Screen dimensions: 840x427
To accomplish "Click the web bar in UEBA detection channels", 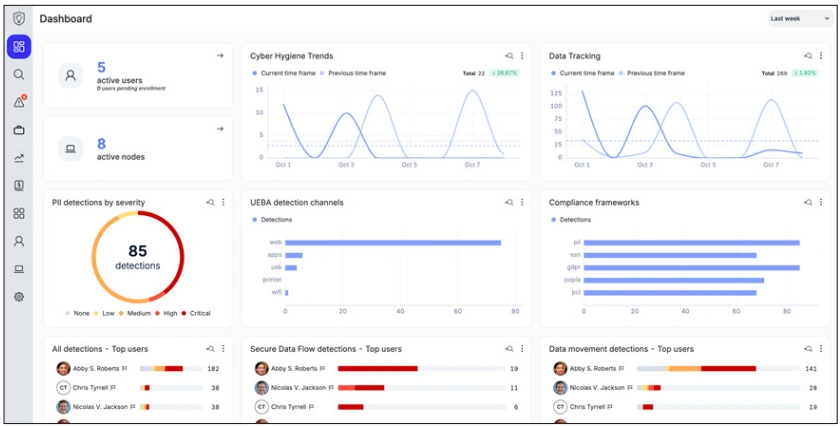I will click(393, 242).
